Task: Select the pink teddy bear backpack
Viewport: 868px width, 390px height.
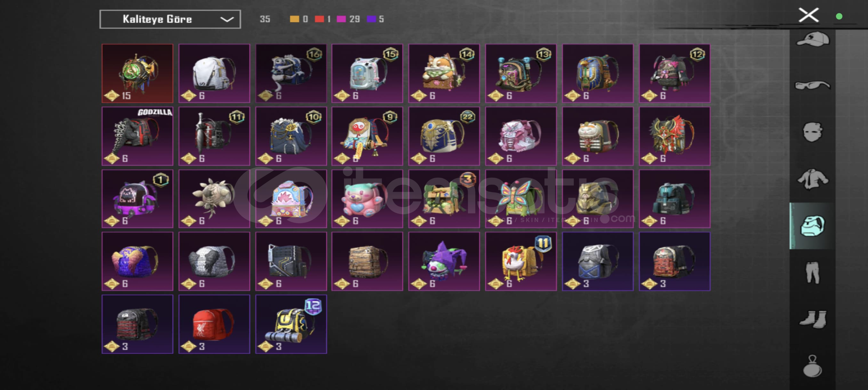Action: click(x=367, y=199)
